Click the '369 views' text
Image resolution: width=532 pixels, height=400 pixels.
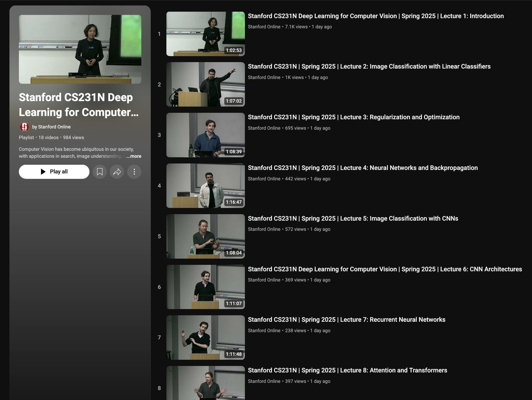tap(296, 280)
